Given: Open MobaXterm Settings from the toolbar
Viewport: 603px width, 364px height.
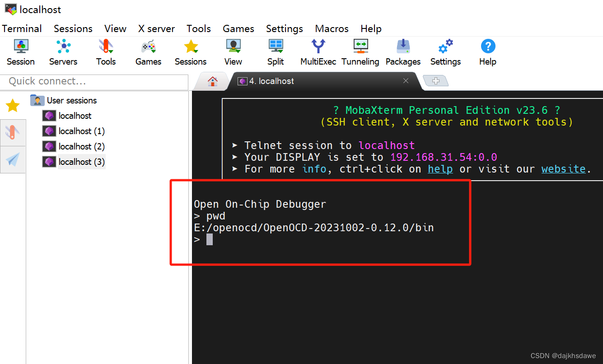Looking at the screenshot, I should point(445,52).
